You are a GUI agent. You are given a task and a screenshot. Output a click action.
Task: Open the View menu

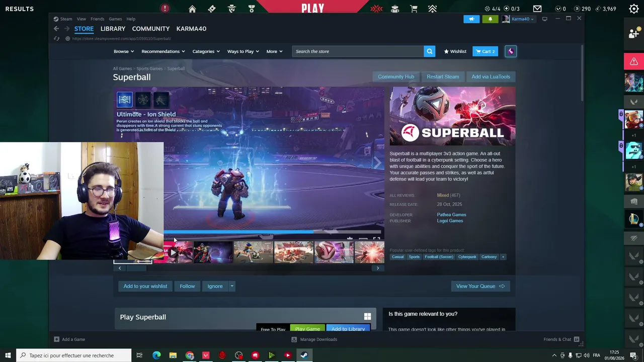(81, 19)
